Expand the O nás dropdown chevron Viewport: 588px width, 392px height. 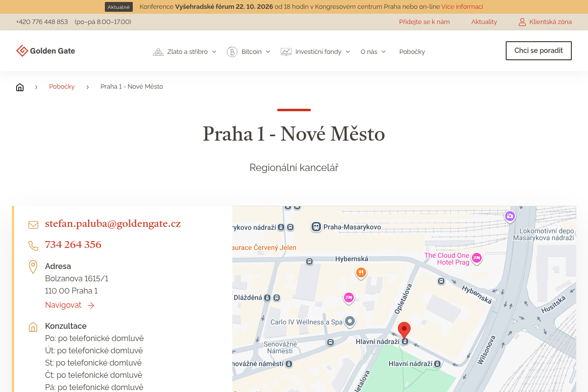(x=384, y=52)
